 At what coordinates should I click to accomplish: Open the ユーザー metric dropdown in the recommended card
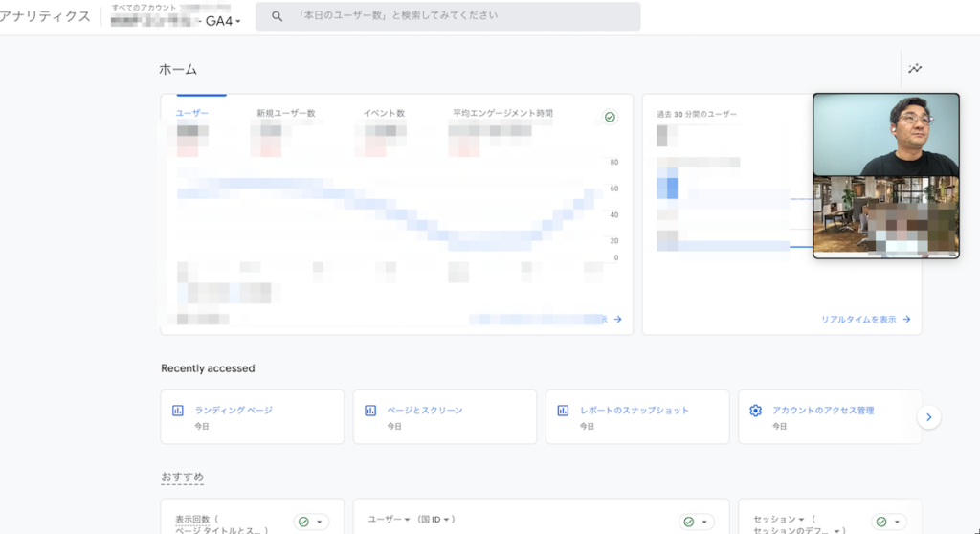click(386, 520)
